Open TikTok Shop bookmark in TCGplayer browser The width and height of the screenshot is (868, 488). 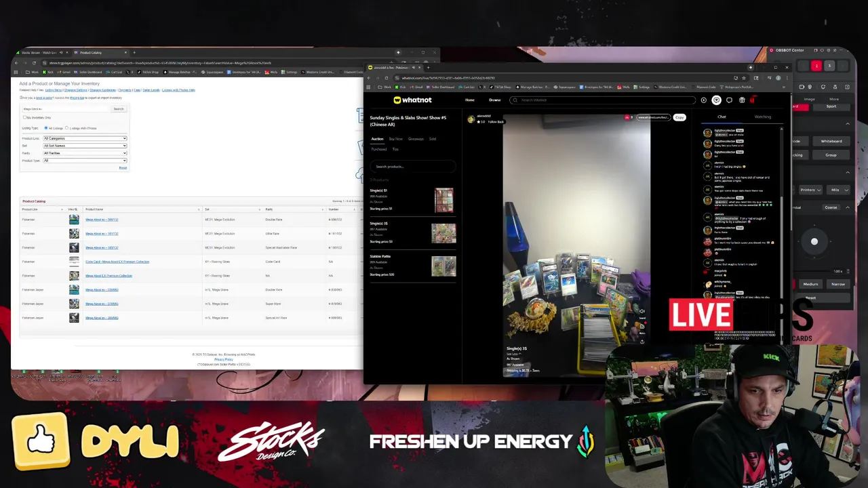[x=148, y=72]
